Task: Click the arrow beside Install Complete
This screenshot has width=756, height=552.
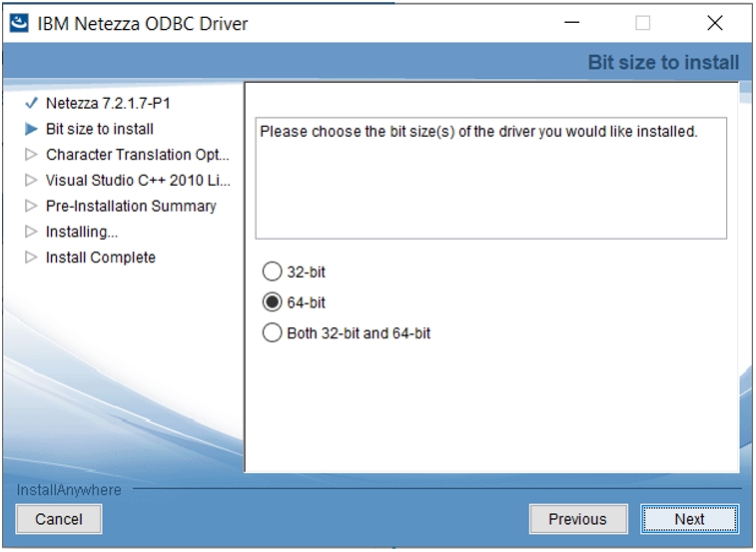Action: click(x=31, y=257)
